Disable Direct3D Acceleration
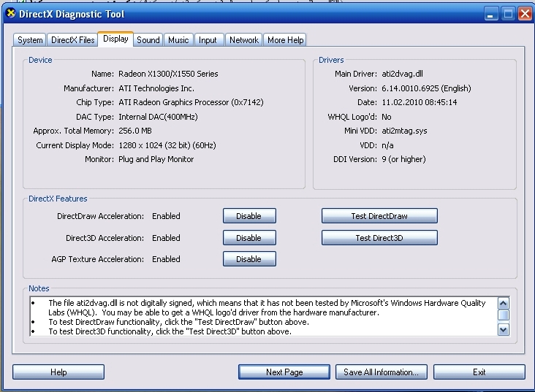This screenshot has height=392, width=535. 248,238
